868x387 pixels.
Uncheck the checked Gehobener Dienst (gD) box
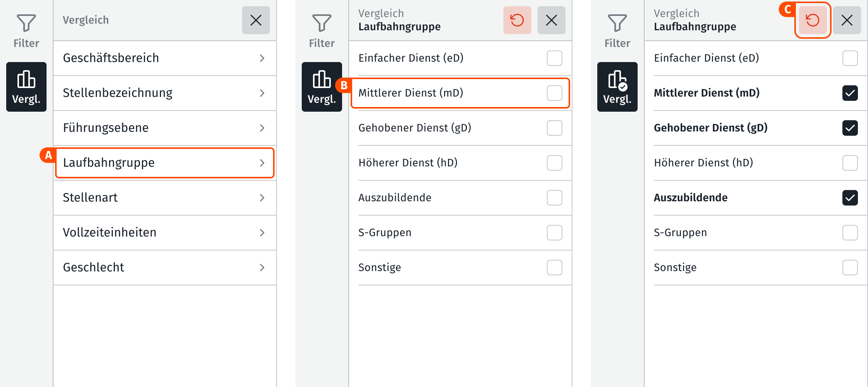pos(850,128)
